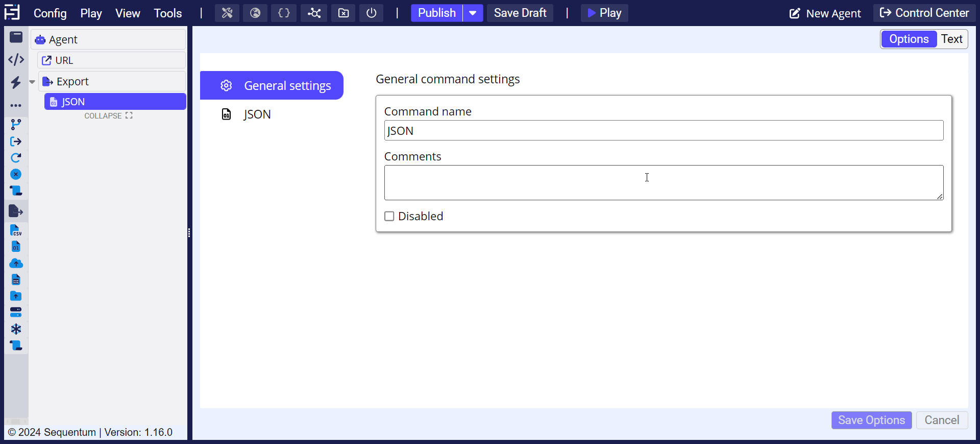The image size is (980, 444).
Task: Click the retry circular arrow sidebar icon
Action: click(x=16, y=158)
